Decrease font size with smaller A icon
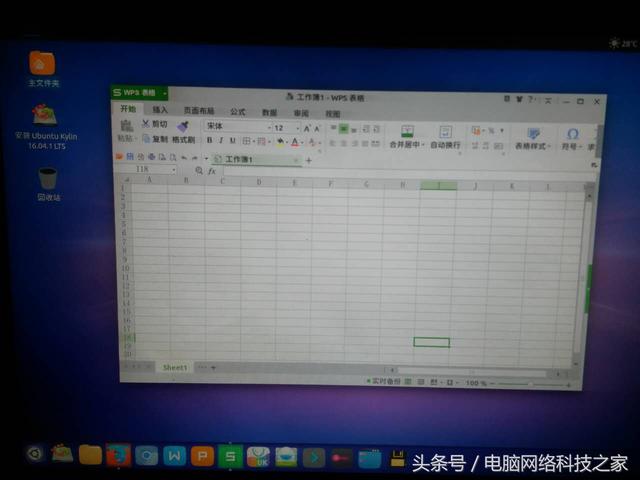The image size is (640, 480). (317, 129)
